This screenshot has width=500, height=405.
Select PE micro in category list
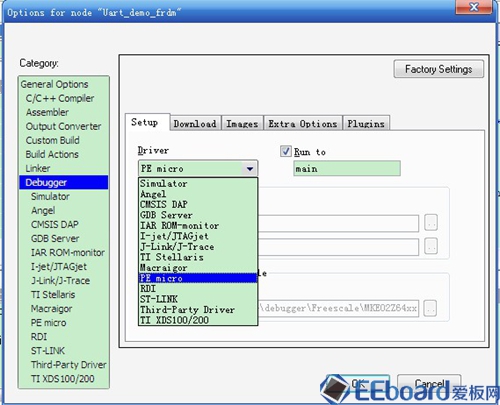point(49,323)
